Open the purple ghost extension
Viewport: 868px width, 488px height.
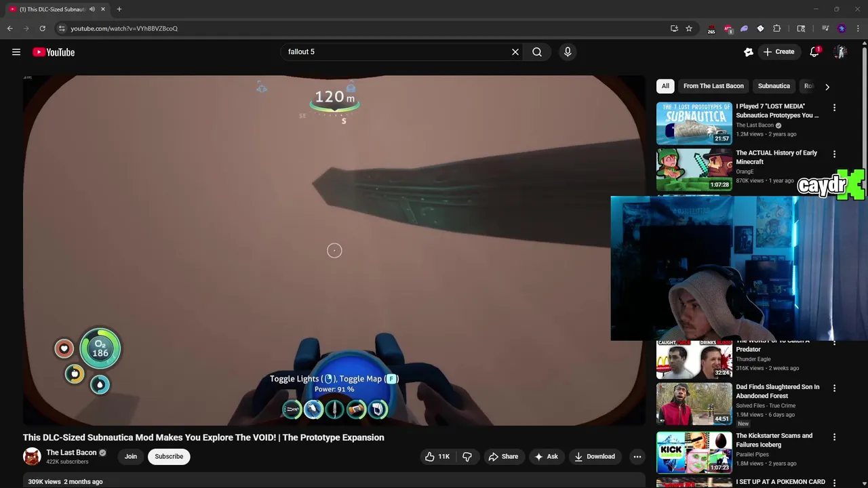click(744, 28)
